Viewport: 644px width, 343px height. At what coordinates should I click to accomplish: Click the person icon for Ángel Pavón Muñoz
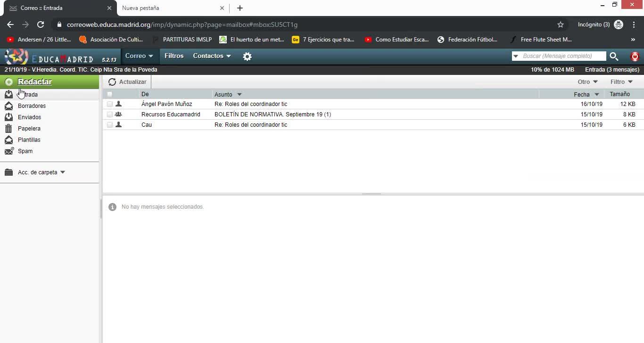[118, 104]
